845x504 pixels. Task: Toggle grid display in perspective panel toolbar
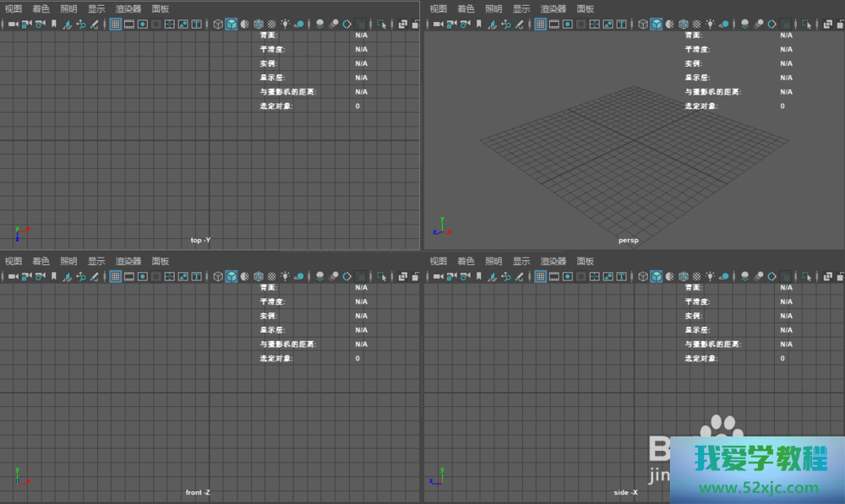pos(541,24)
